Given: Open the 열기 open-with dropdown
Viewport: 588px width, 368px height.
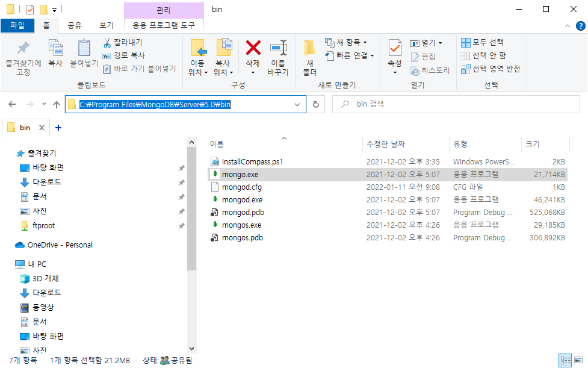Looking at the screenshot, I should pyautogui.click(x=441, y=43).
